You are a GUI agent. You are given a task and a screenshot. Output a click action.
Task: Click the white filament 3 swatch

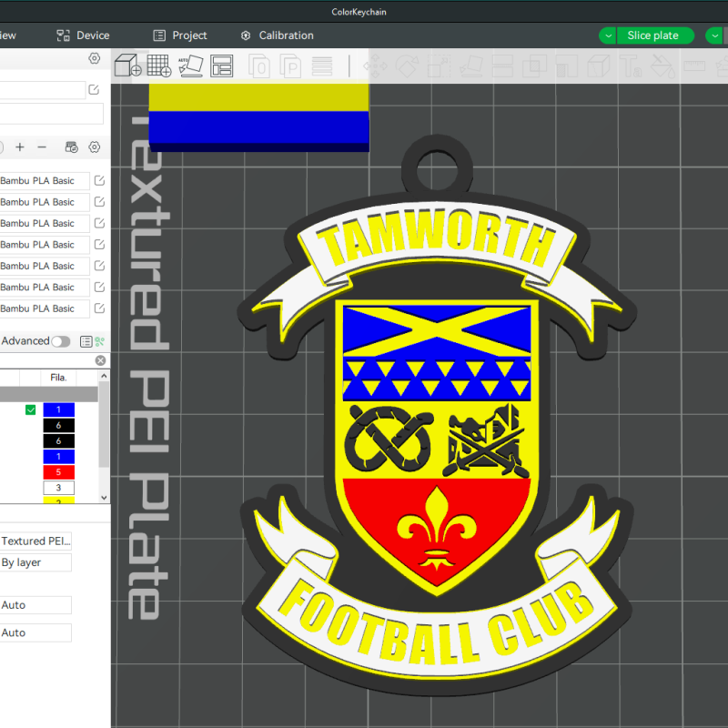tap(58, 488)
